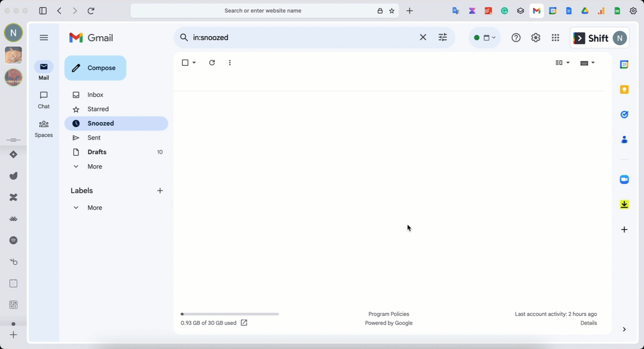Viewport: 644px width, 349px height.
Task: Open Google Tasks side panel
Action: (624, 115)
